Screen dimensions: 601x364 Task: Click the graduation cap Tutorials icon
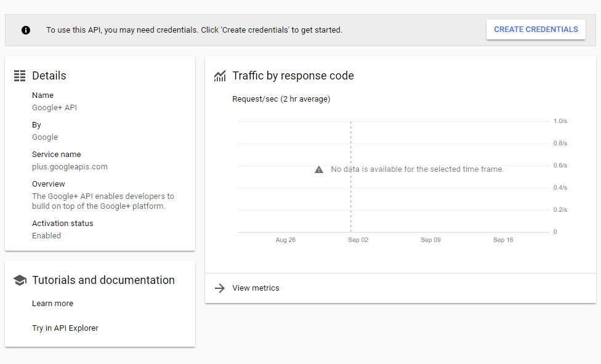tap(20, 280)
